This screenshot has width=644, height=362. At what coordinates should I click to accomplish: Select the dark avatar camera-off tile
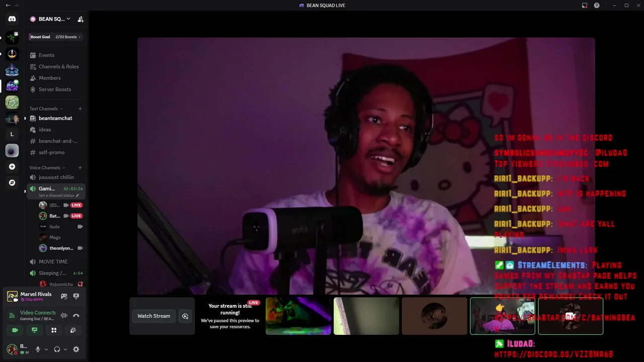(571, 316)
